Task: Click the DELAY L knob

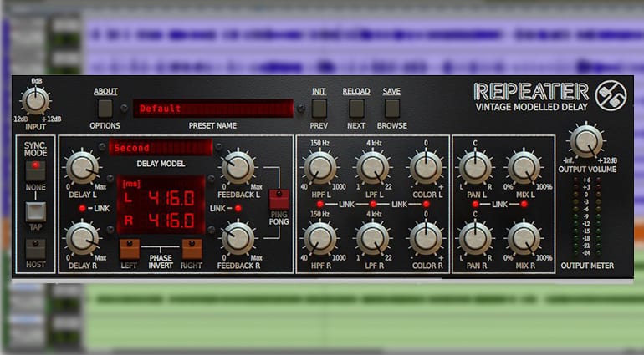Action: coord(83,167)
